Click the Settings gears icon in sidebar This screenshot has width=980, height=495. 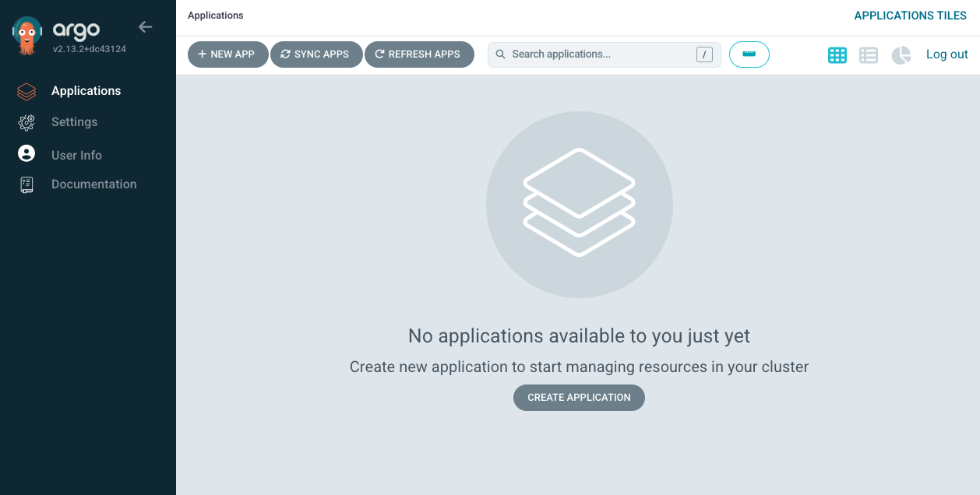tap(26, 122)
